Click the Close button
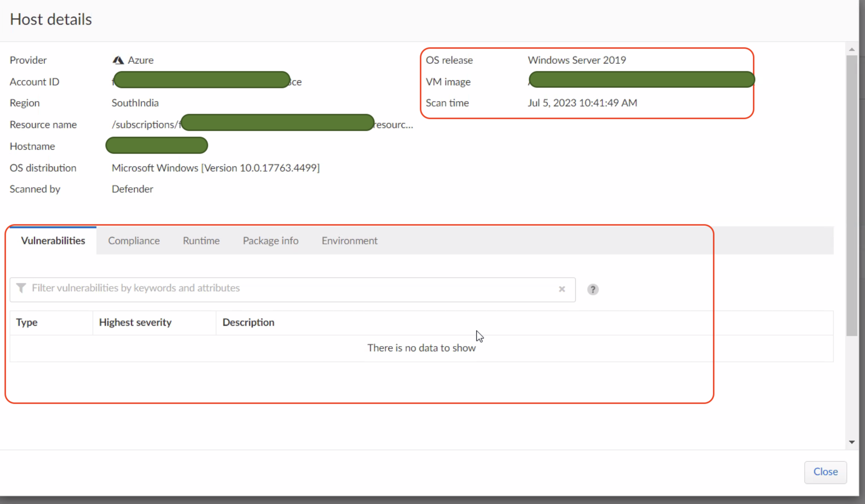The width and height of the screenshot is (865, 504). coord(825,472)
